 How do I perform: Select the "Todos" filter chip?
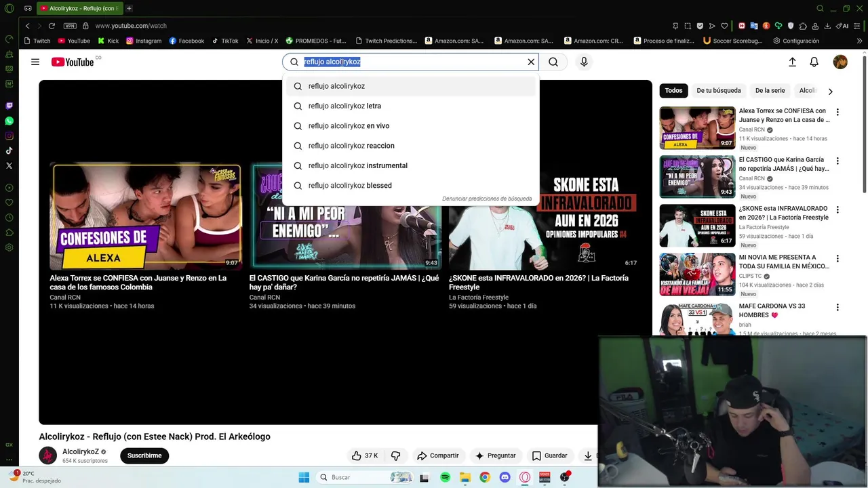pos(673,90)
